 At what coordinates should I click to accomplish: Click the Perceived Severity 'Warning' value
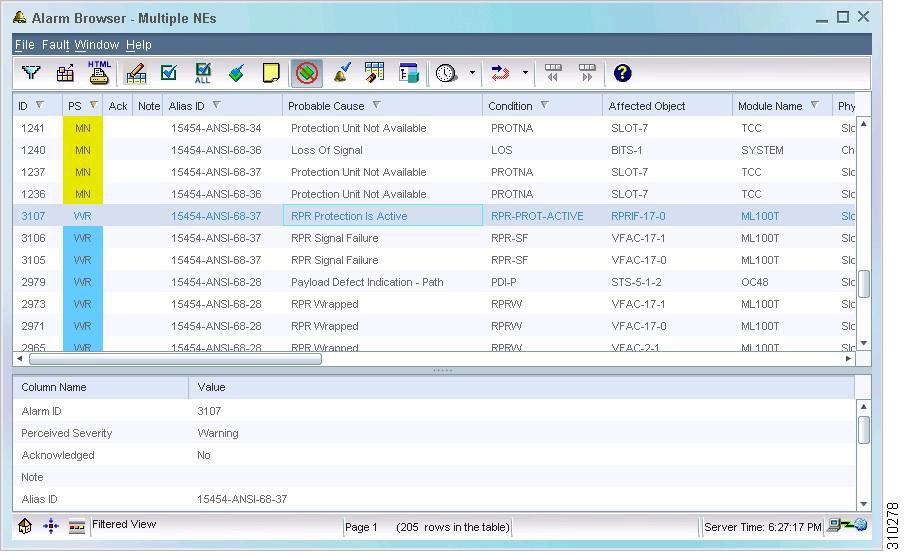(217, 433)
